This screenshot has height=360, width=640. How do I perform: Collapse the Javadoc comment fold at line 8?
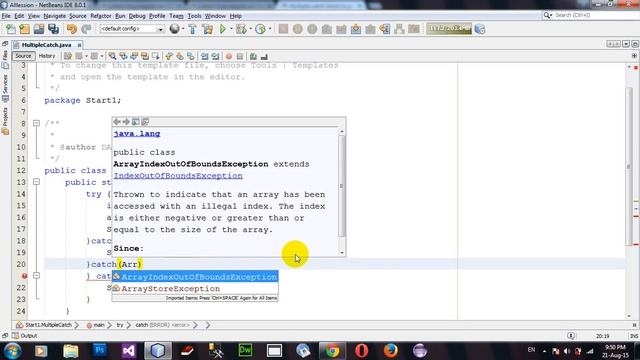coord(36,123)
